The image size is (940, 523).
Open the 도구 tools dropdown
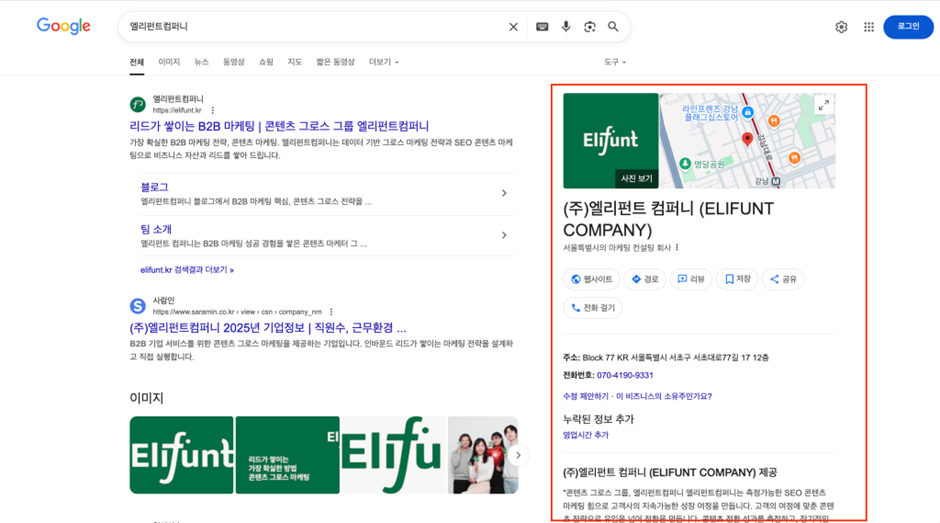pos(614,62)
